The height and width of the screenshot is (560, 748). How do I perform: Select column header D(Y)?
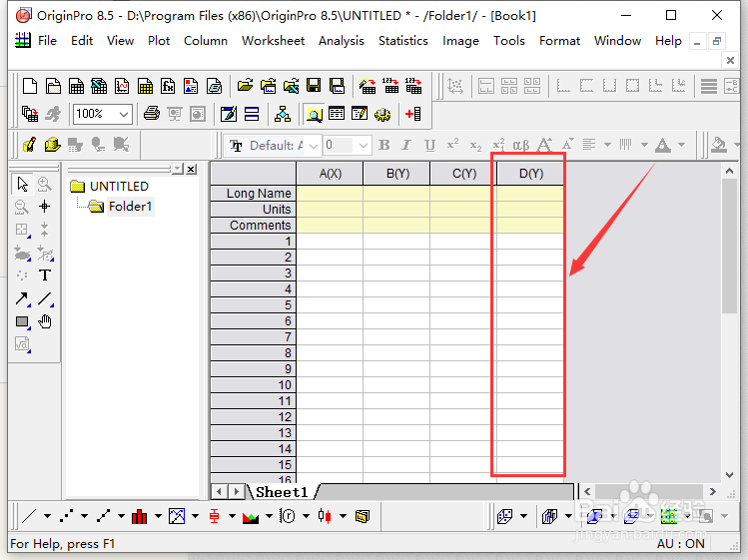click(531, 174)
